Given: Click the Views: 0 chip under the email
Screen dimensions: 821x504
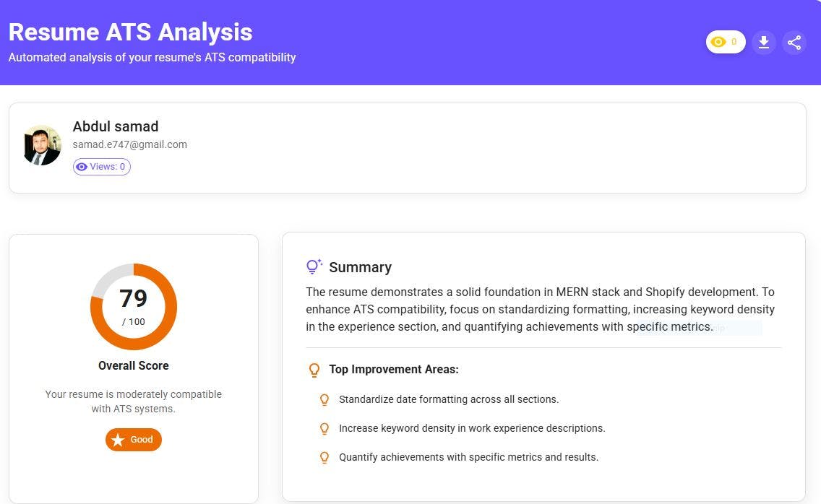Looking at the screenshot, I should (x=102, y=167).
